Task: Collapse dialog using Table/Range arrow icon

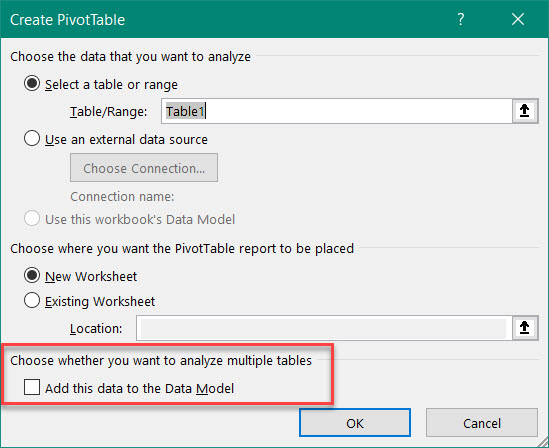Action: (524, 111)
